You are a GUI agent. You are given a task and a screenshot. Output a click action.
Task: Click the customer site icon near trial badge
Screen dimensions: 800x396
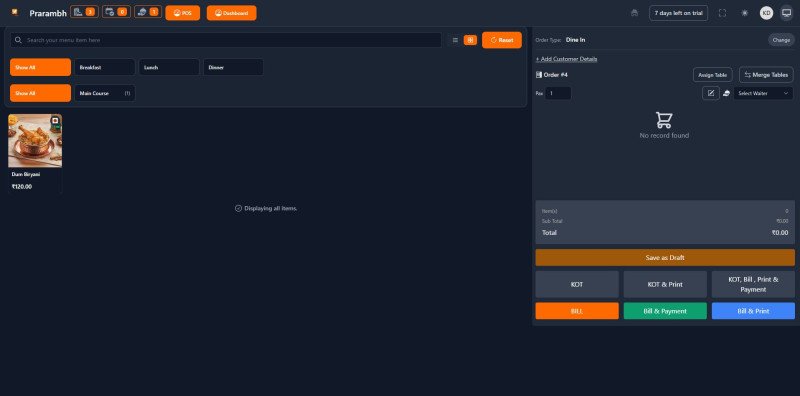635,13
